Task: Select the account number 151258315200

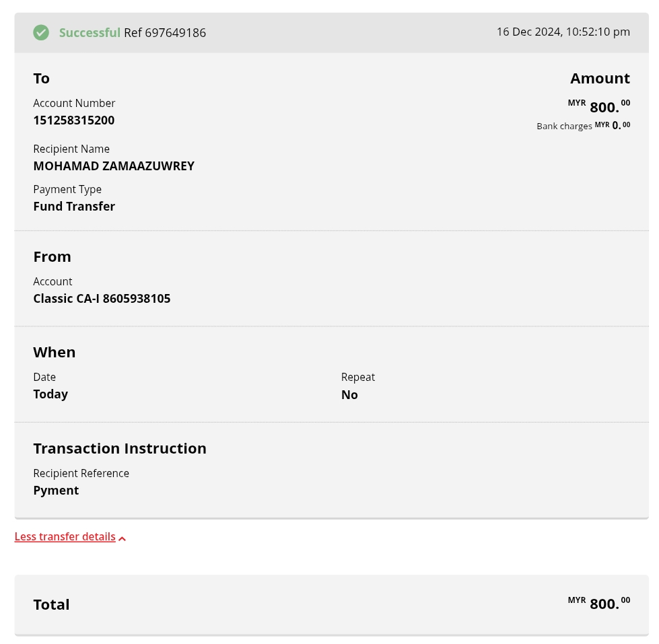Action: pyautogui.click(x=74, y=120)
